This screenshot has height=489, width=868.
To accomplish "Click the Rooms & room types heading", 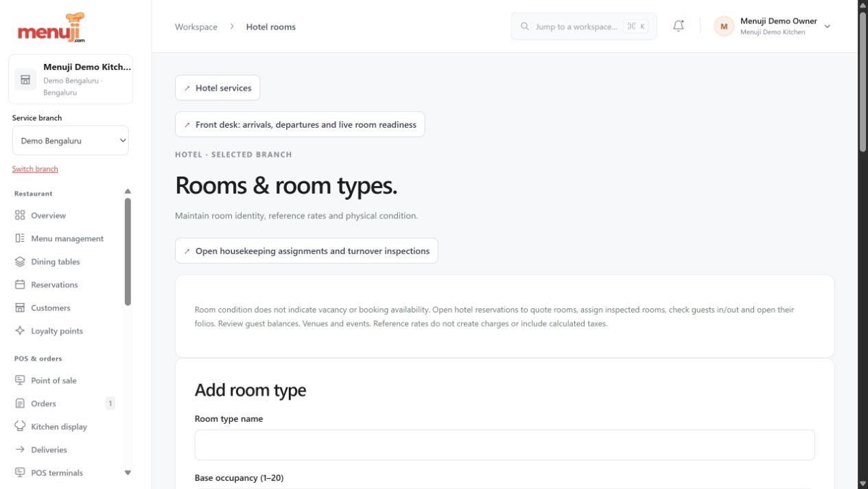I will click(286, 185).
